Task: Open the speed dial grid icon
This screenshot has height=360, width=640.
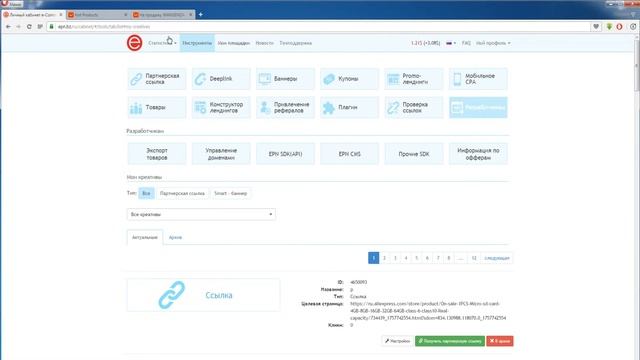Action: [40, 27]
